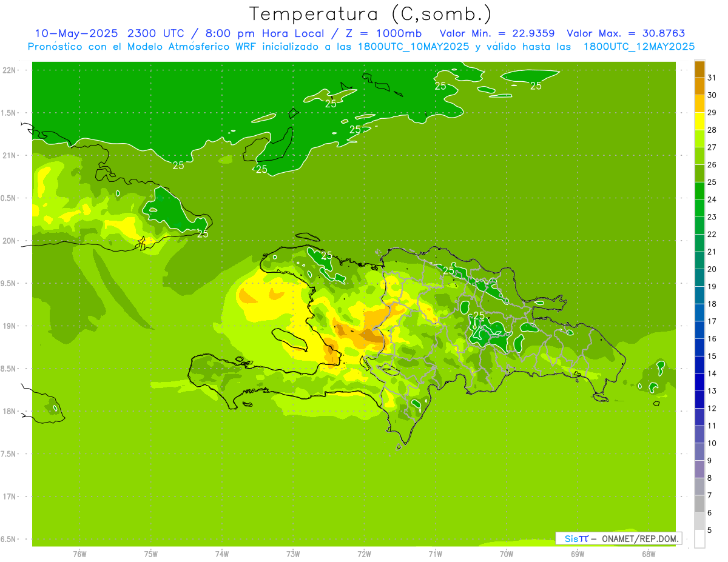The image size is (728, 562).
Task: Click the '76W' longitude label
Action: (x=79, y=554)
